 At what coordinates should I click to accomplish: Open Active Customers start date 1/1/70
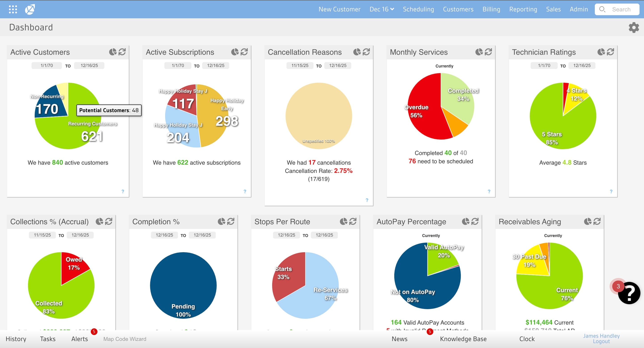[x=47, y=65]
